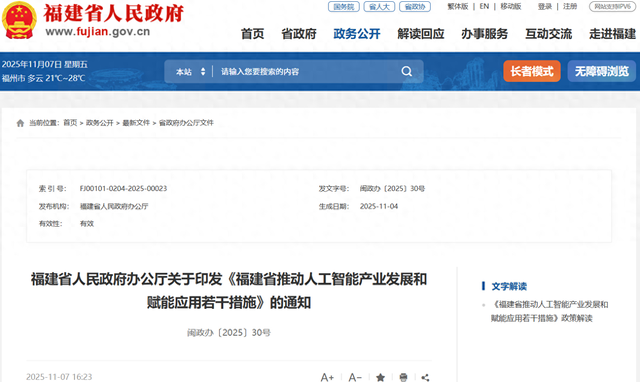The width and height of the screenshot is (640, 382).
Task: Share the article via share icon
Action: click(x=425, y=378)
